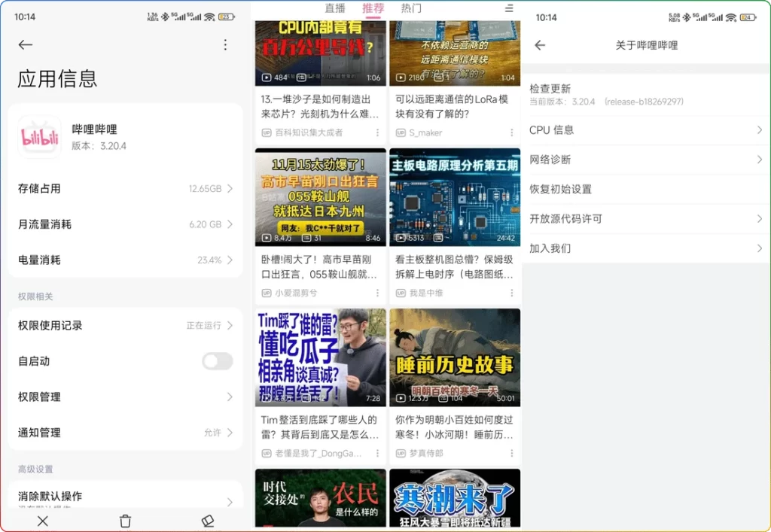Click the X icon in bottom toolbar
771x532 pixels.
[x=42, y=521]
